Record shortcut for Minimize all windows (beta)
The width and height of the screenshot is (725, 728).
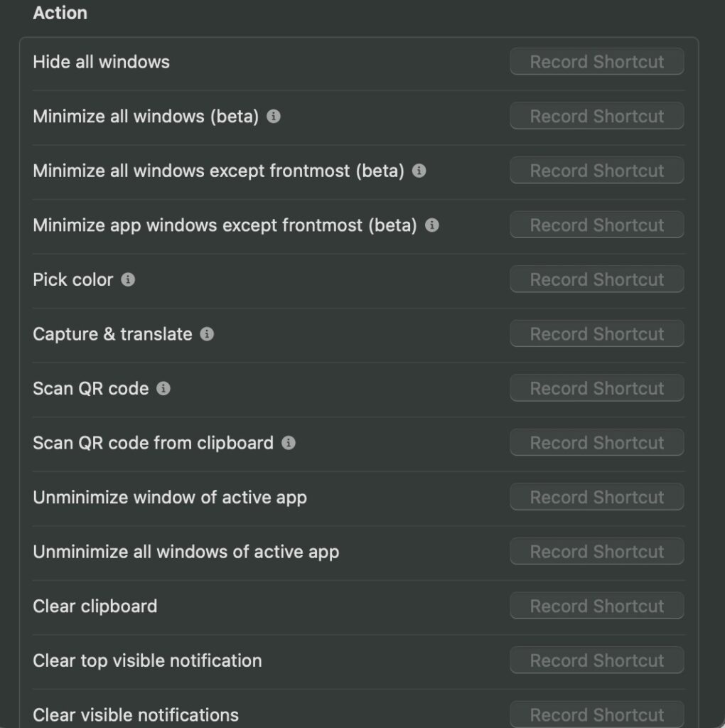coord(597,116)
